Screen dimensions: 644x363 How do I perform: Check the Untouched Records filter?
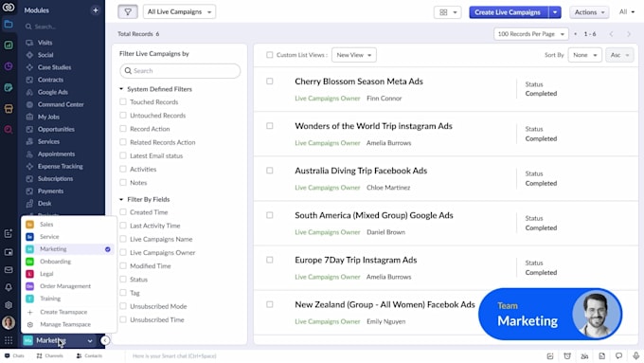pos(123,115)
